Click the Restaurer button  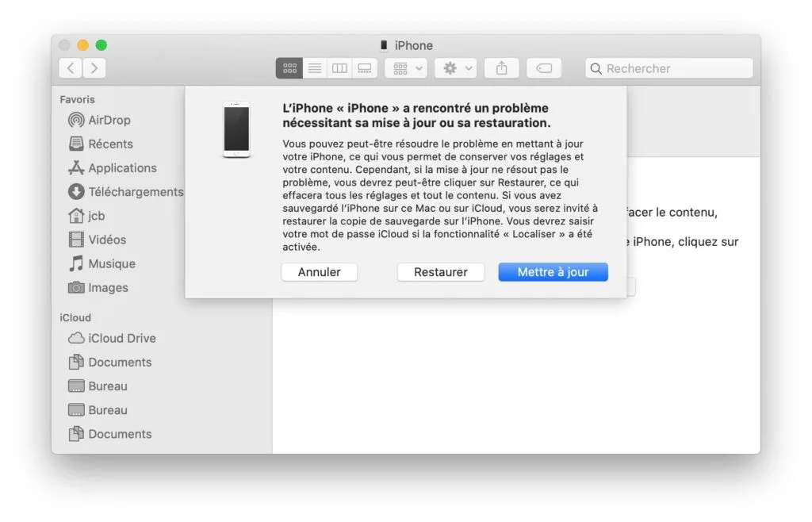tap(441, 272)
